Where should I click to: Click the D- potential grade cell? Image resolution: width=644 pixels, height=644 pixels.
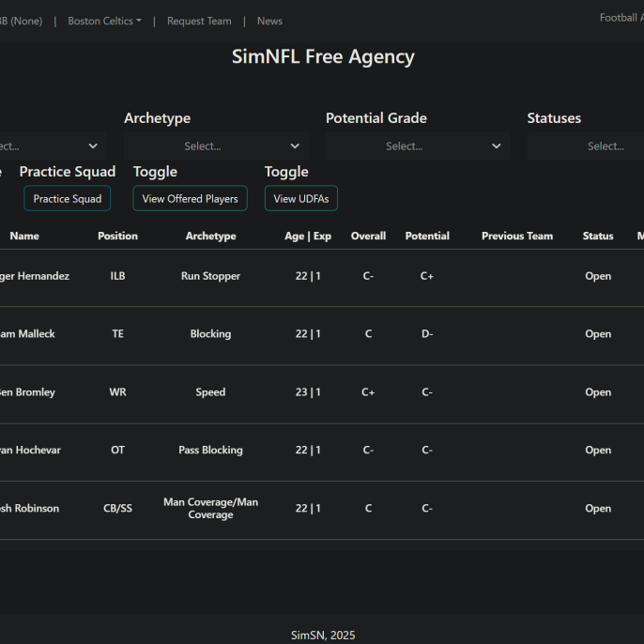(427, 334)
